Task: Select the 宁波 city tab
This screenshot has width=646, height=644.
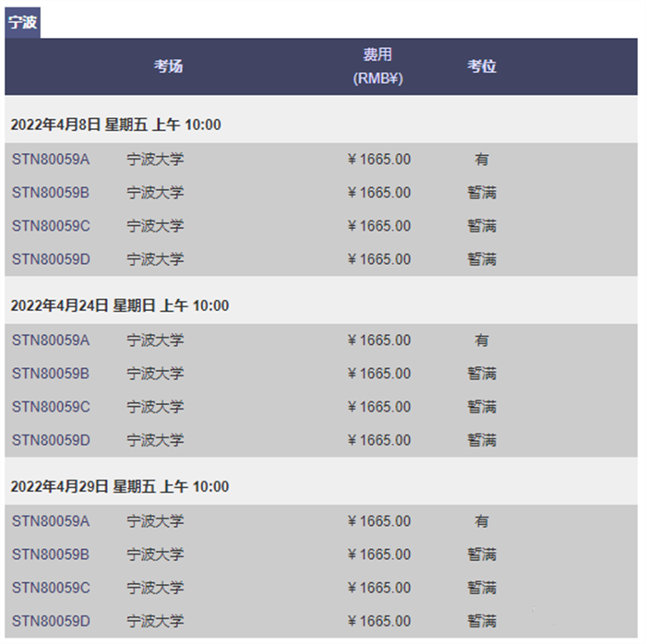Action: 23,22
